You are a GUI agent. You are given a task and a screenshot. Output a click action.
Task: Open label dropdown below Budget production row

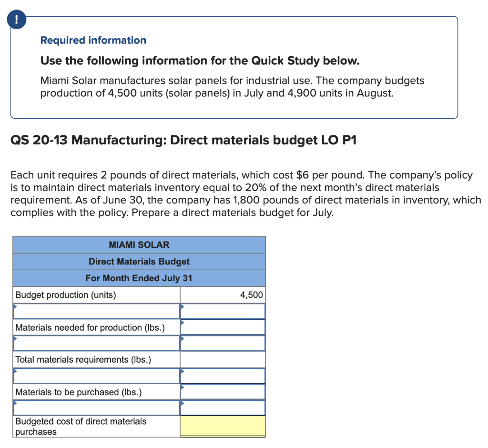tap(96, 311)
